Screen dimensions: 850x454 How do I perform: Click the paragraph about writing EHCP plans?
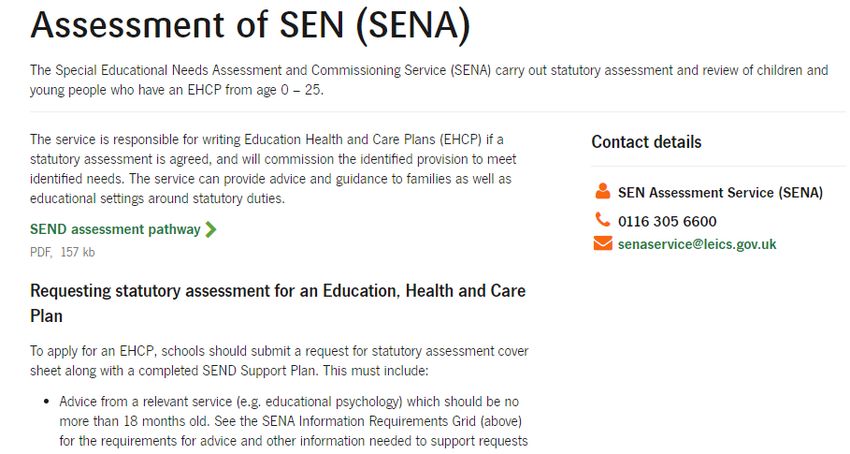point(273,169)
